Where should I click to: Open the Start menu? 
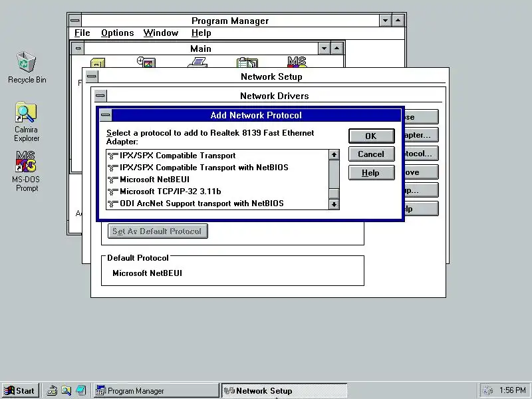[20, 390]
